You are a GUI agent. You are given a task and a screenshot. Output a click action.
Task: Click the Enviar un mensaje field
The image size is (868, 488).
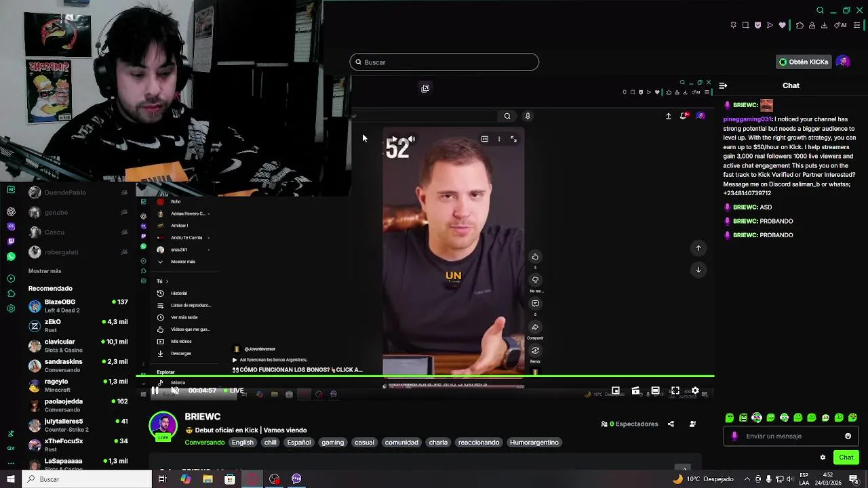point(790,436)
